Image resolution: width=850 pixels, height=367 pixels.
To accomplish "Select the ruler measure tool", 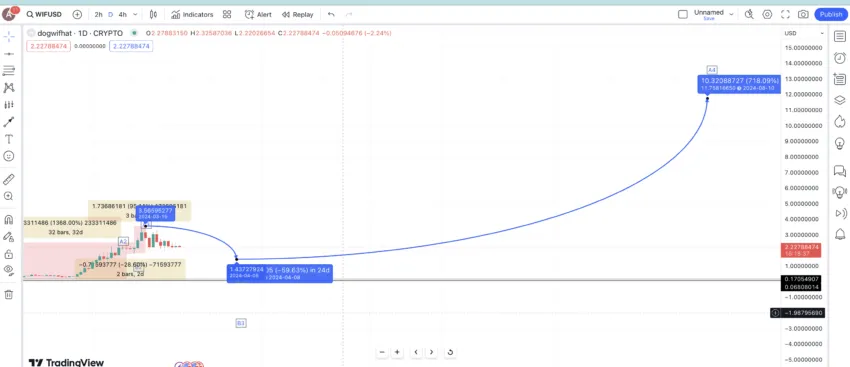I will point(9,179).
